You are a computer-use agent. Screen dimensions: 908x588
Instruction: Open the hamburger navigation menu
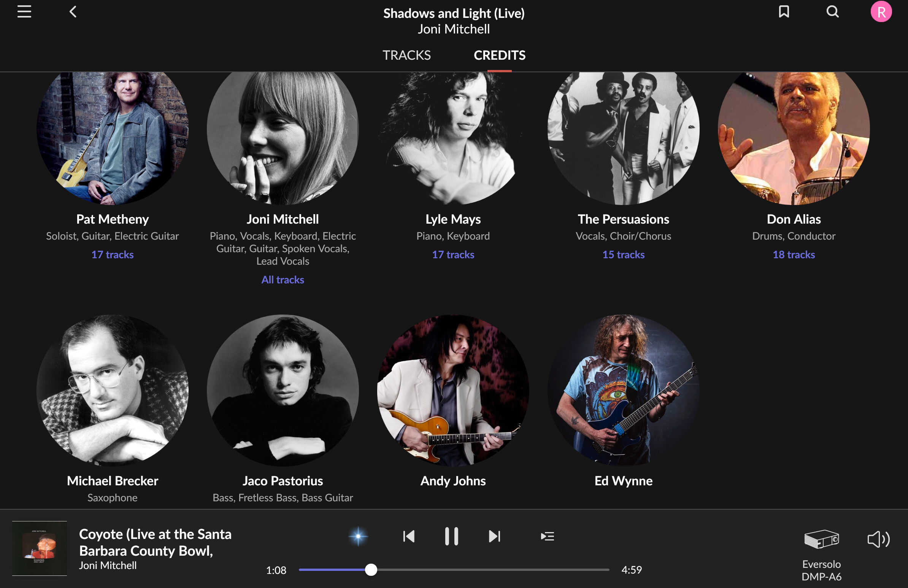(x=24, y=11)
